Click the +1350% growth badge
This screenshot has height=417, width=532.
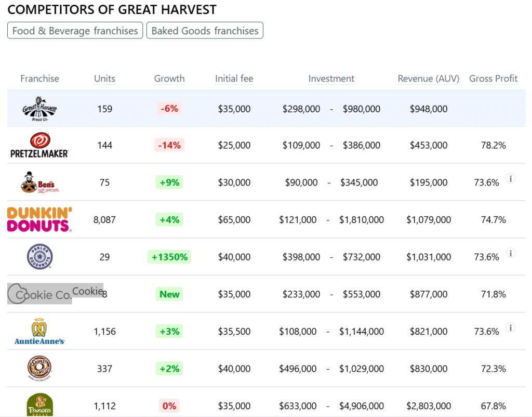pos(169,257)
